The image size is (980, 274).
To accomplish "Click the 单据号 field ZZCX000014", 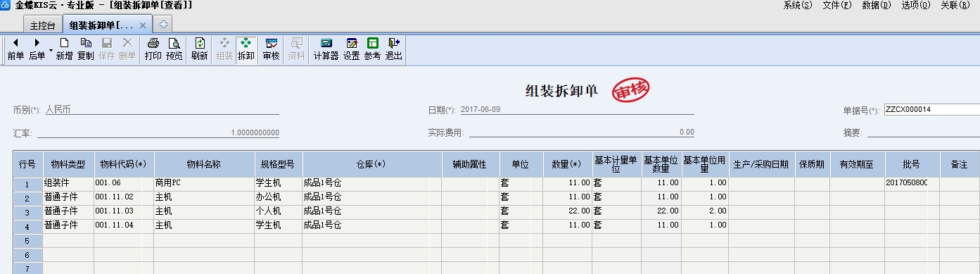I will click(931, 110).
